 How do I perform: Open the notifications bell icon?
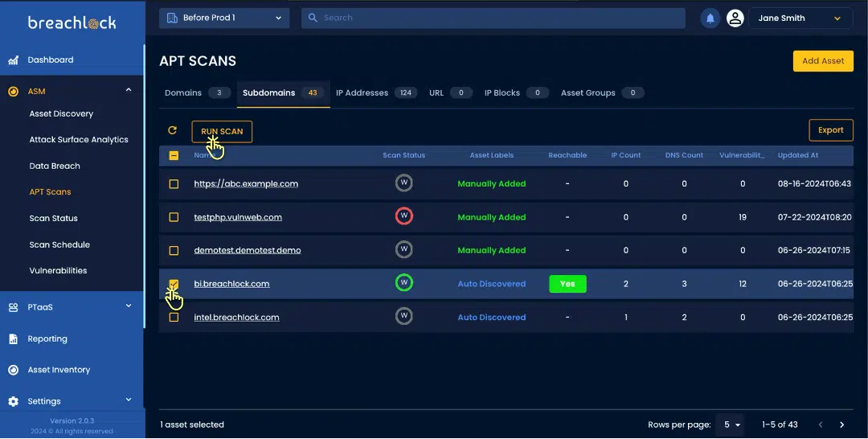coord(710,18)
